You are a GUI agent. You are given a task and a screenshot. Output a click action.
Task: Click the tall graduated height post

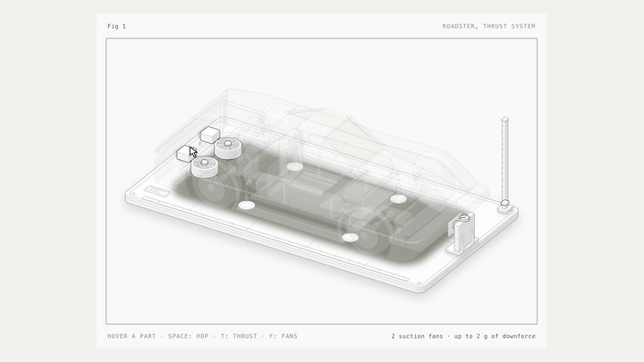pos(504,160)
